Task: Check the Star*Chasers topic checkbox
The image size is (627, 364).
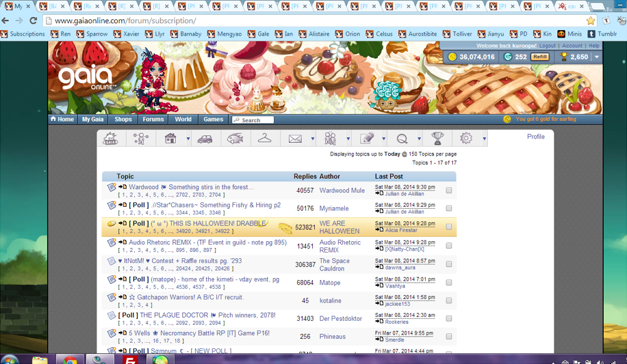Action: 449,208
